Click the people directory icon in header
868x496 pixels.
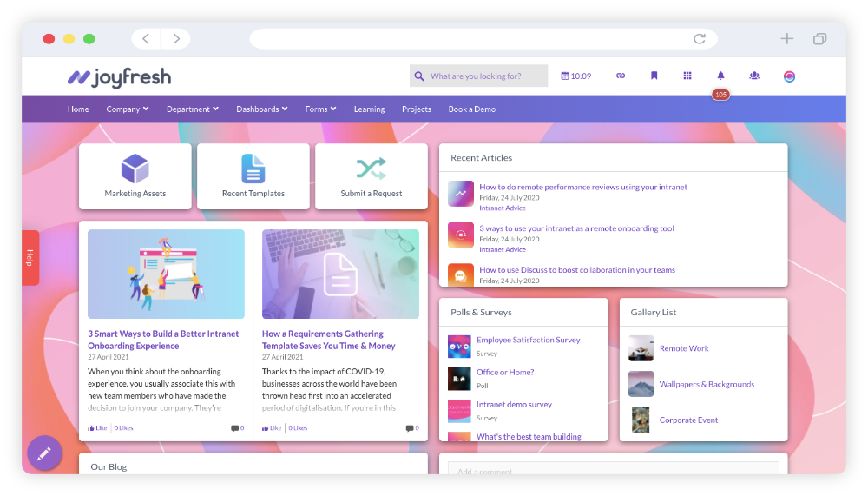[754, 76]
